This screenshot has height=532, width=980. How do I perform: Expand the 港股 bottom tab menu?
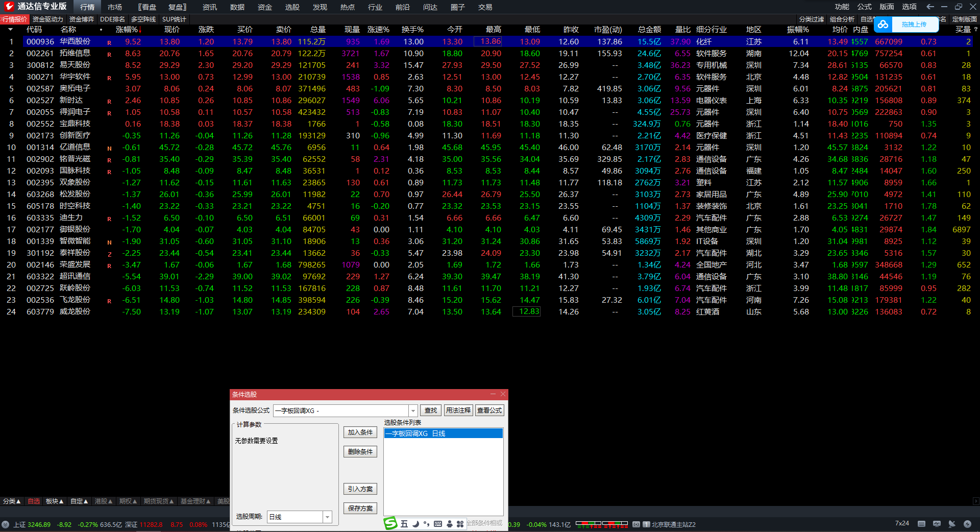coord(104,501)
